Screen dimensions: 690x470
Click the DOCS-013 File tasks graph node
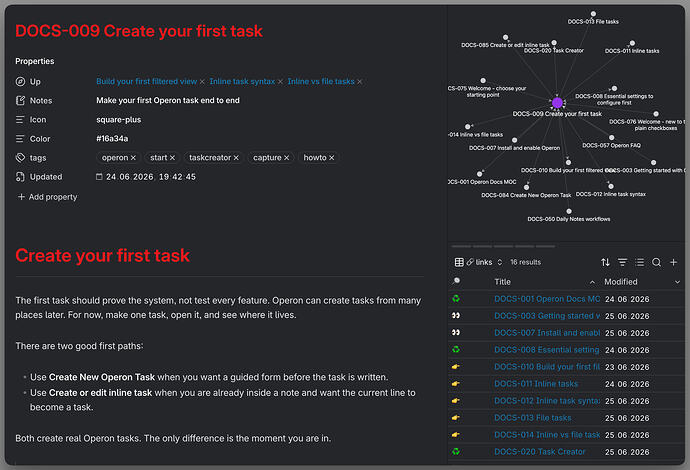(x=593, y=14)
